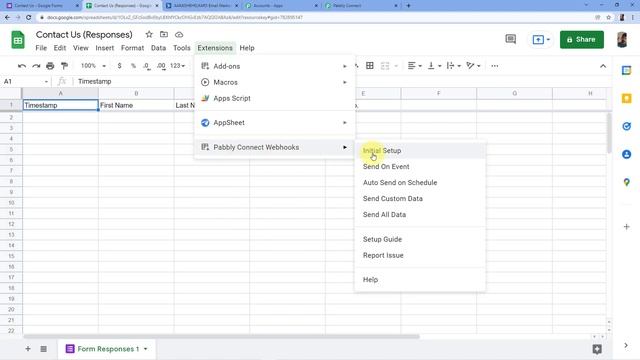This screenshot has width=640, height=360.
Task: Open the text wrapping dropdown
Action: (453, 66)
